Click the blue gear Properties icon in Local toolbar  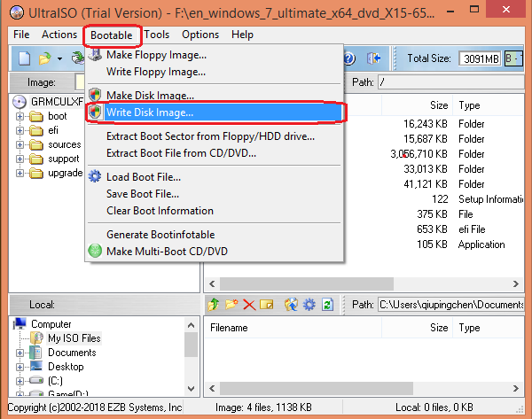point(309,305)
